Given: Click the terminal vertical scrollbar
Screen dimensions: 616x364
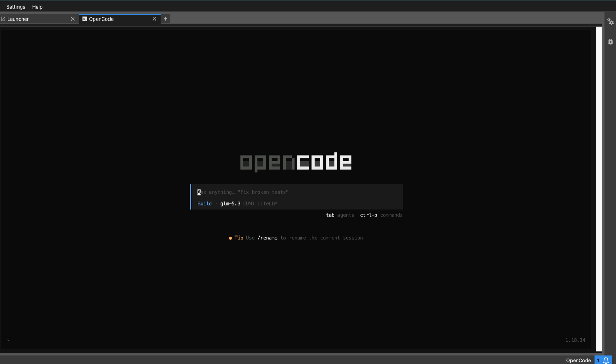Looking at the screenshot, I should (599, 189).
